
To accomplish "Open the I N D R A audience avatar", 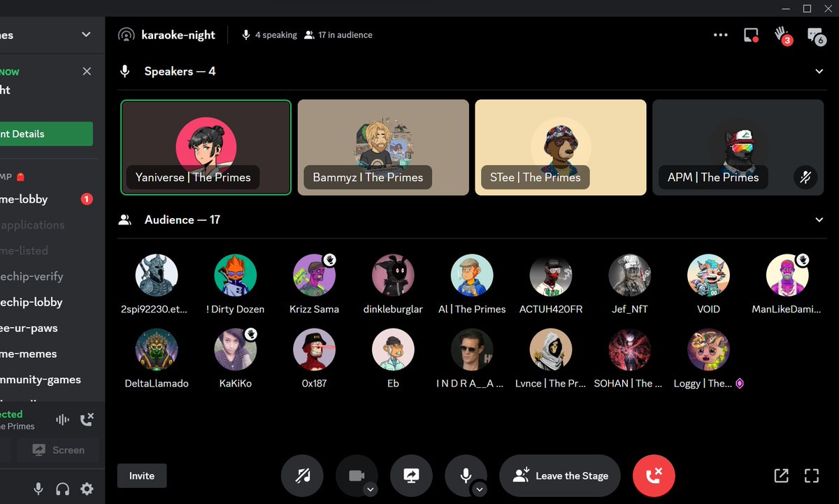I will [x=472, y=350].
